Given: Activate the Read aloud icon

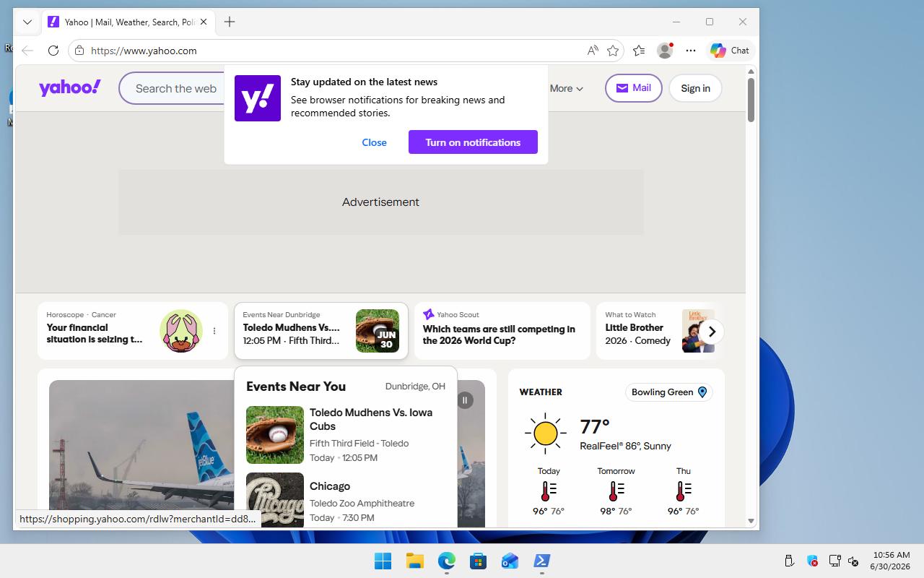Looking at the screenshot, I should (593, 51).
